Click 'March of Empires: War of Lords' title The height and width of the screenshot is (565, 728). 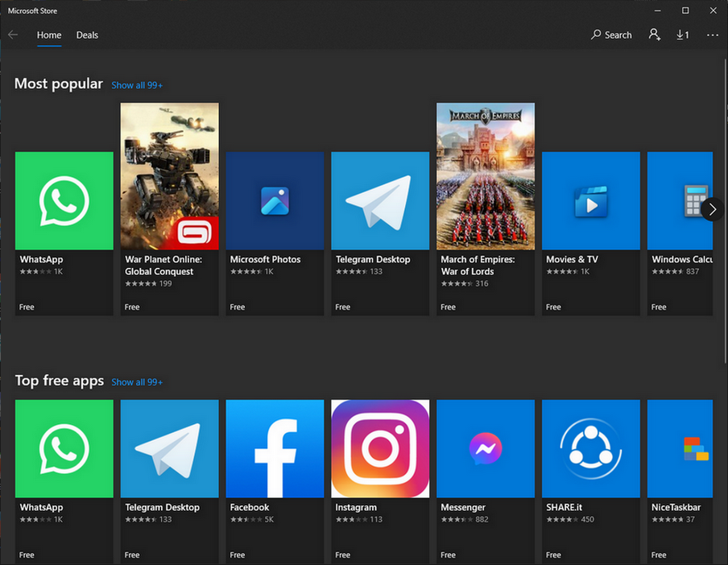coord(478,266)
